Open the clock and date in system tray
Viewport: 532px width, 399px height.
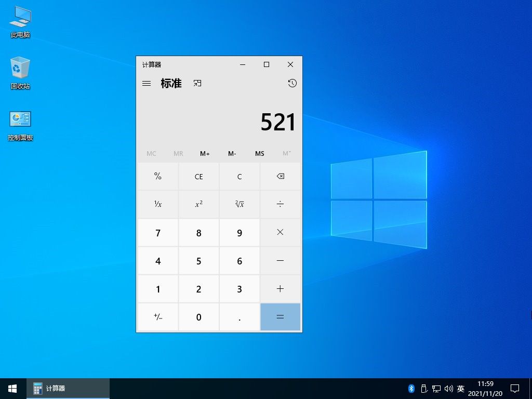(485, 388)
